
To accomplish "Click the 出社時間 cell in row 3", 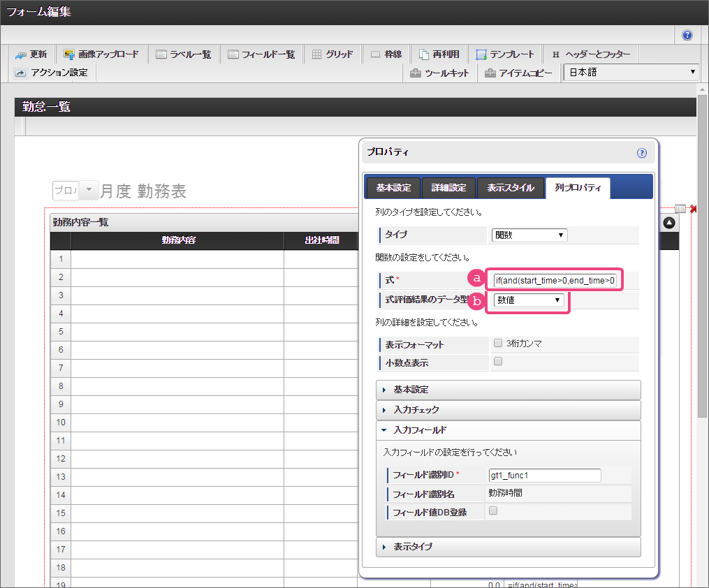I will 321,295.
